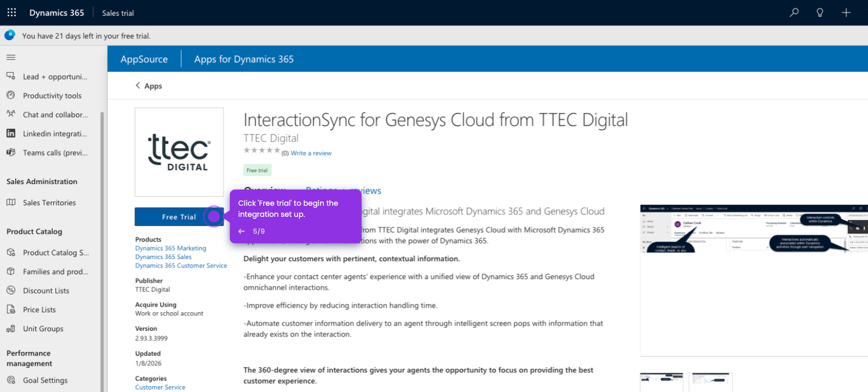Click the updated date 1/8/2026
The height and width of the screenshot is (392, 868).
coord(148,364)
